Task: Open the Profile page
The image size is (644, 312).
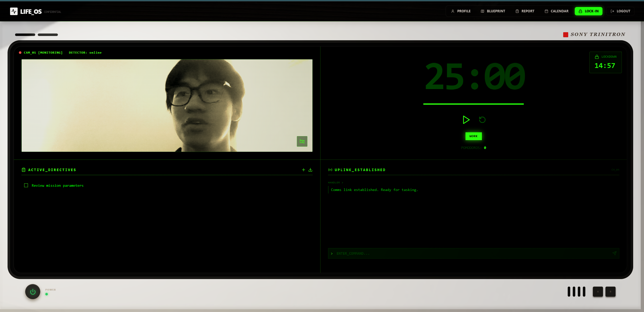Action: click(461, 11)
